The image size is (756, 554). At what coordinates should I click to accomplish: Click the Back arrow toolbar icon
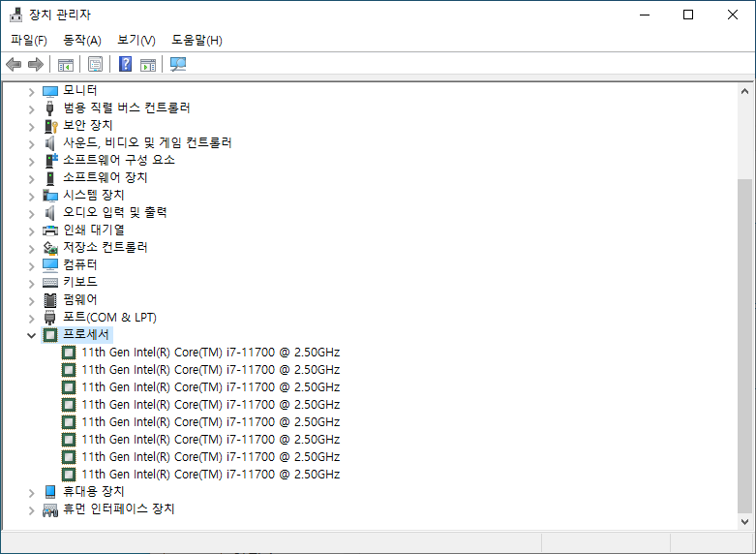14,64
